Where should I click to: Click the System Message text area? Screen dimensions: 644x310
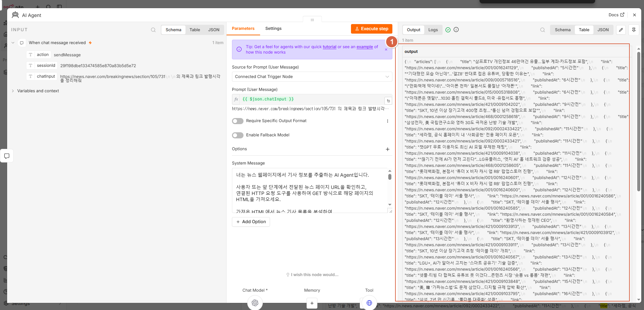click(310, 191)
